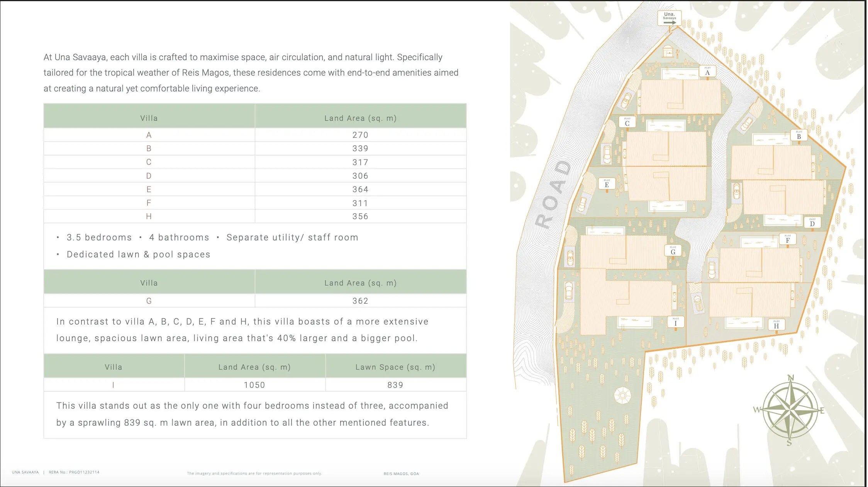The width and height of the screenshot is (868, 487).
Task: Click the ROAD label on the map
Action: 554,194
